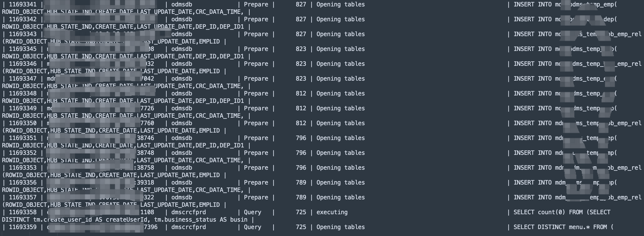The width and height of the screenshot is (644, 236).
Task: Click the 'executing' state text
Action: click(332, 212)
